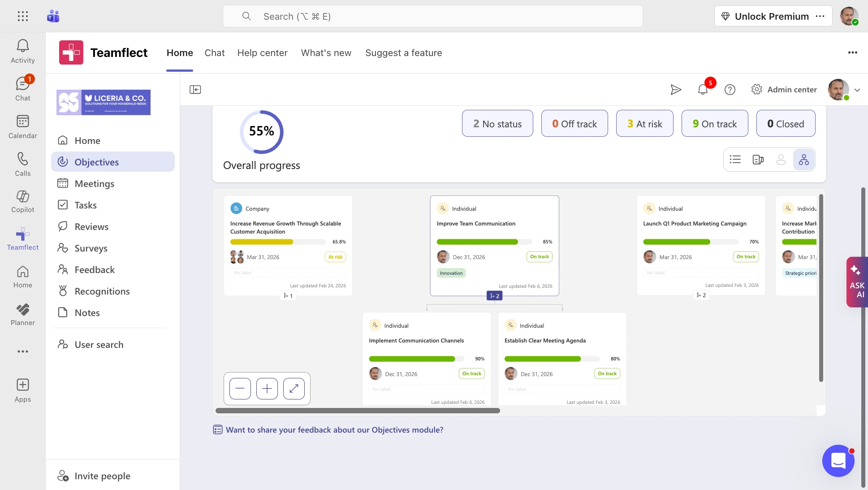This screenshot has width=868, height=490.
Task: Open the objectives feedback survey link
Action: pyautogui.click(x=334, y=429)
